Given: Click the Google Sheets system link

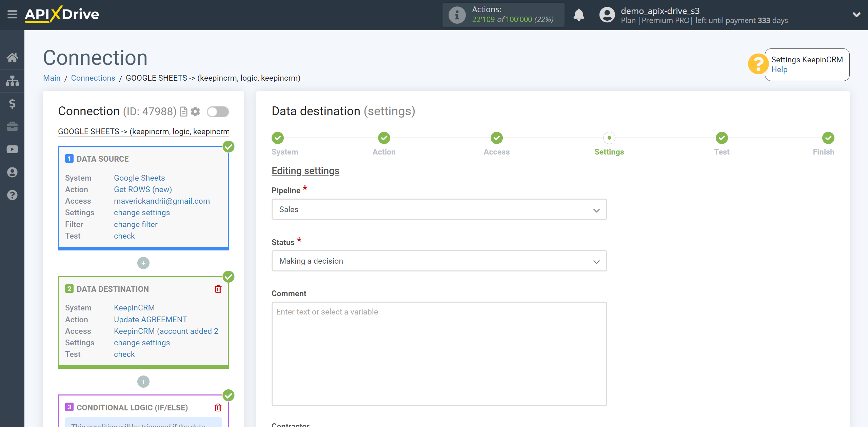Looking at the screenshot, I should coord(139,178).
